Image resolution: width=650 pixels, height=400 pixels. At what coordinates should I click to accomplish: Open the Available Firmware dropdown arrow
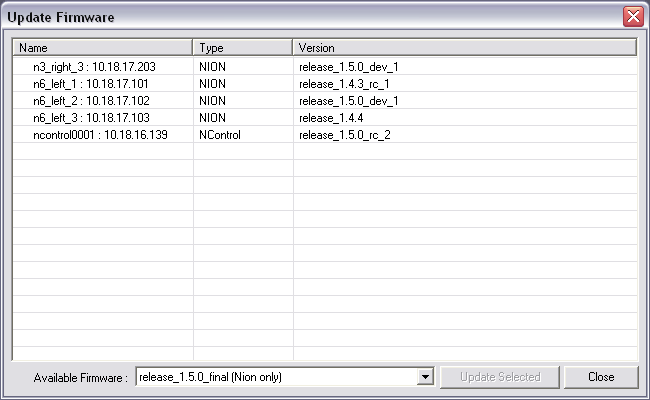click(425, 377)
